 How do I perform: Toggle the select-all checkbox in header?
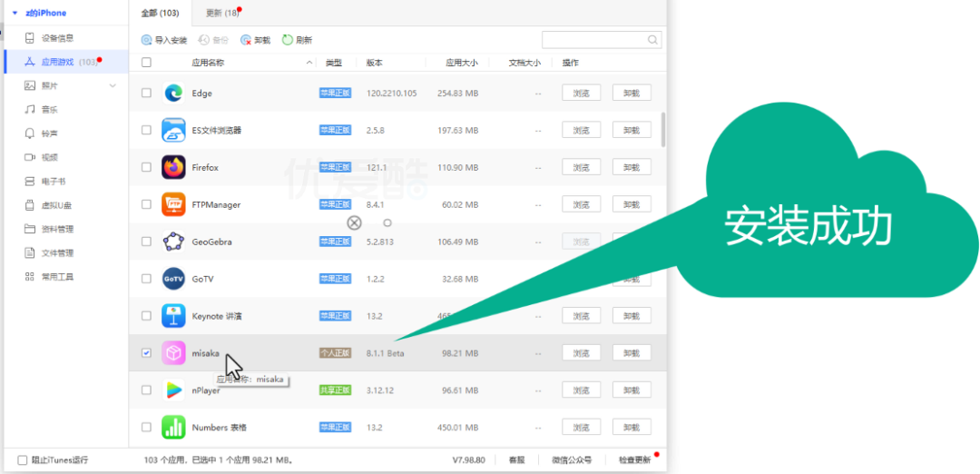click(x=146, y=63)
